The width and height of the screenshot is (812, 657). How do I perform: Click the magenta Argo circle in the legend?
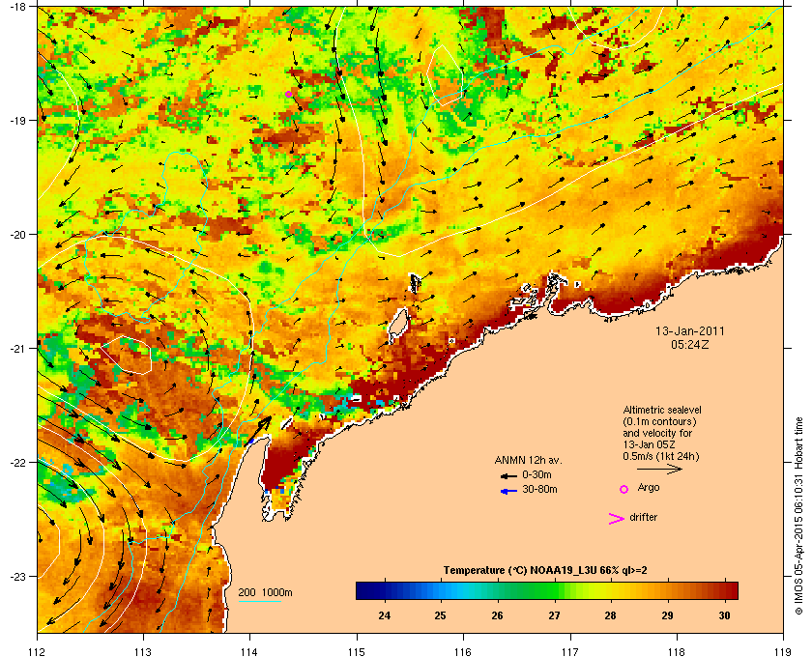pos(623,489)
